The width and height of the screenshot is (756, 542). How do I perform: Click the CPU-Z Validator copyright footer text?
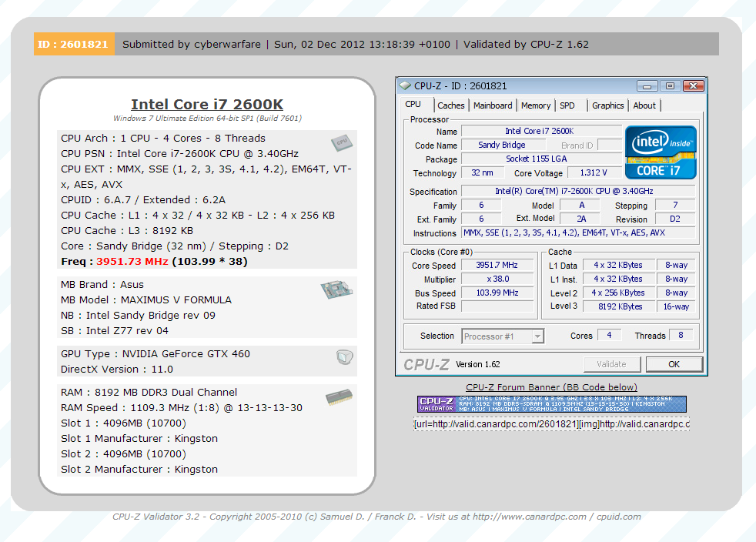[x=376, y=517]
